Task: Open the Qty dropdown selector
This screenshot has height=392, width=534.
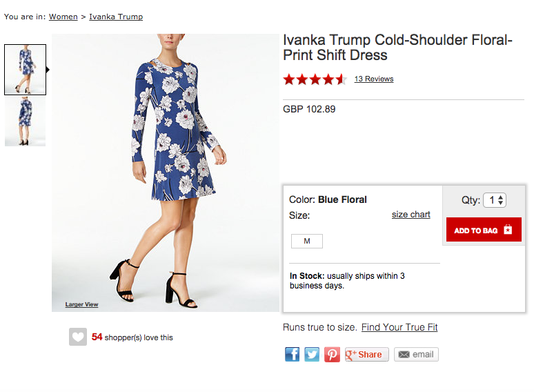Action: click(495, 200)
